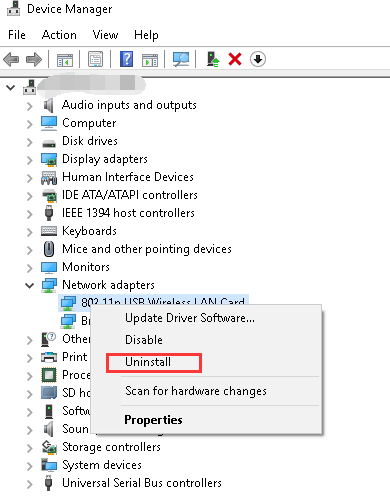Viewport: 390px width, 498px height.
Task: Collapse the root computer node
Action: 11,88
